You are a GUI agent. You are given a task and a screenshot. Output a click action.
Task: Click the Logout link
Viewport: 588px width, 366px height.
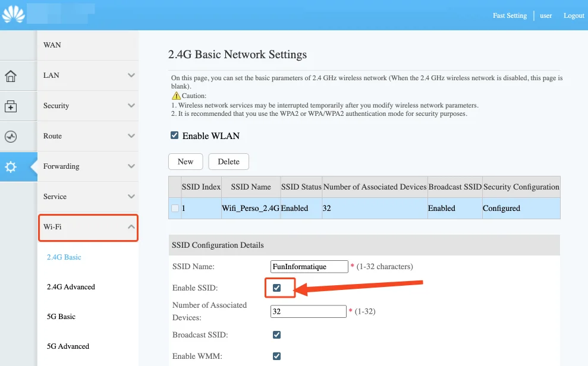click(573, 15)
